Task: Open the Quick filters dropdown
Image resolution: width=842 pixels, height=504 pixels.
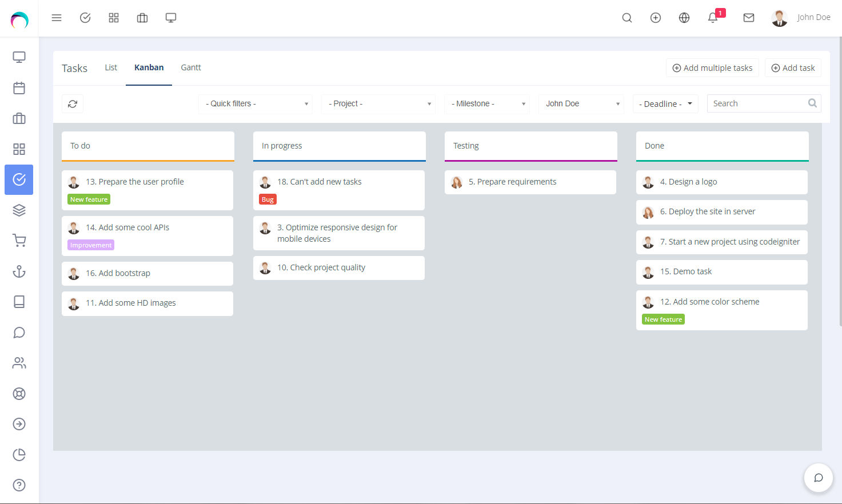Action: (x=255, y=103)
